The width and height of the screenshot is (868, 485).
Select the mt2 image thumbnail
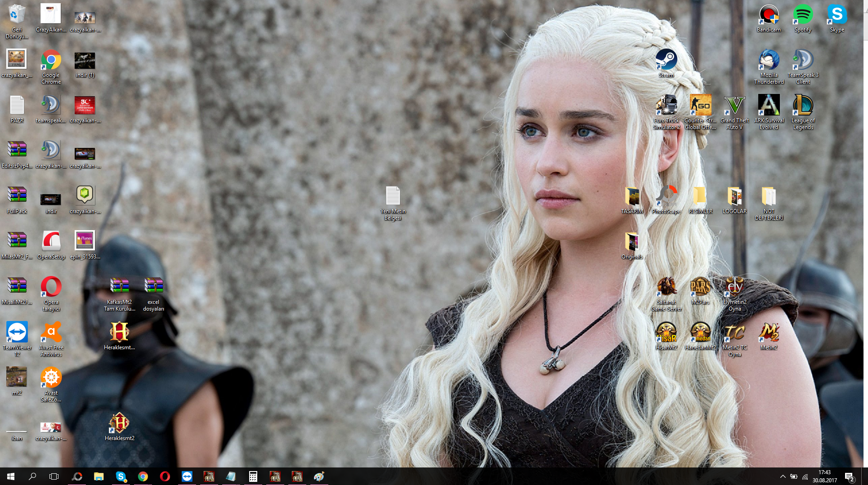point(17,382)
